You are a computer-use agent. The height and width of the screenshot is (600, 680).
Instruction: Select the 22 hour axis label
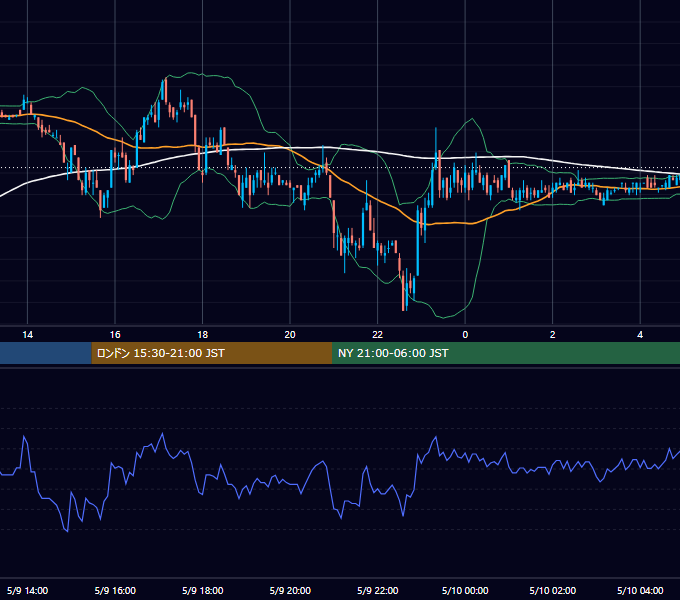coord(377,335)
